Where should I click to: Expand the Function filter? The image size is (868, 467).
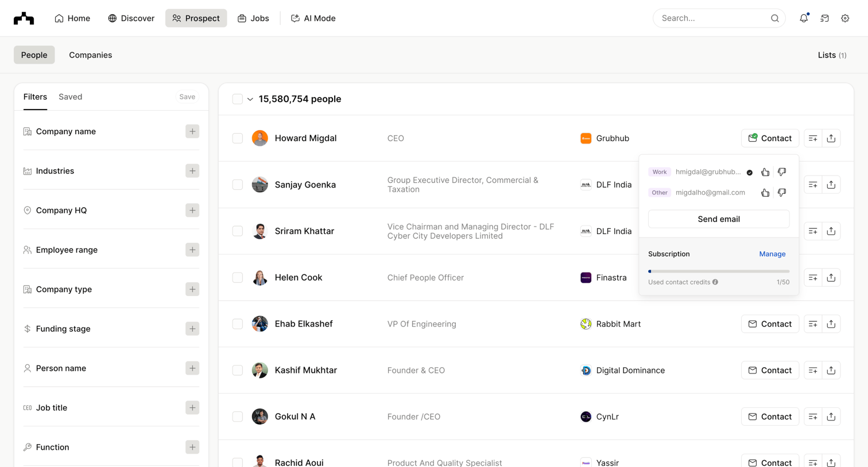tap(192, 447)
